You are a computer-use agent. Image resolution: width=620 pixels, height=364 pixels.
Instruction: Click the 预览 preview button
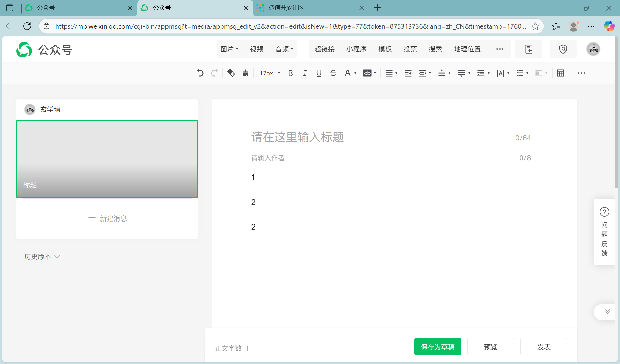[491, 347]
